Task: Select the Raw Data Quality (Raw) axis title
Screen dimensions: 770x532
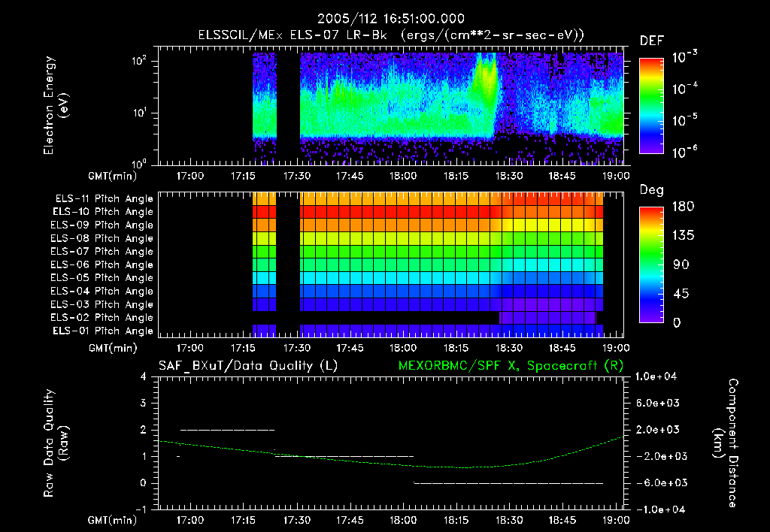Action: [x=56, y=443]
